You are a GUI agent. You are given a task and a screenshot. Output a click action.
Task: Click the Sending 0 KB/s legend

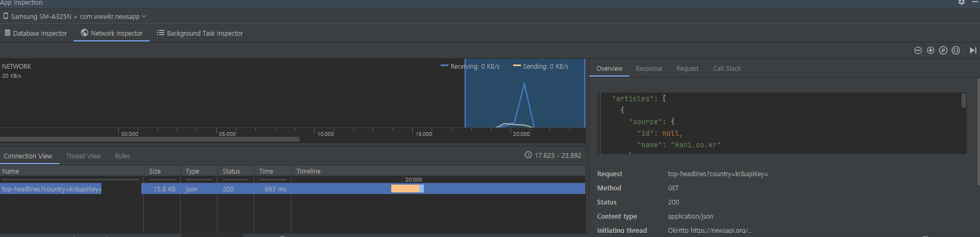click(x=541, y=67)
